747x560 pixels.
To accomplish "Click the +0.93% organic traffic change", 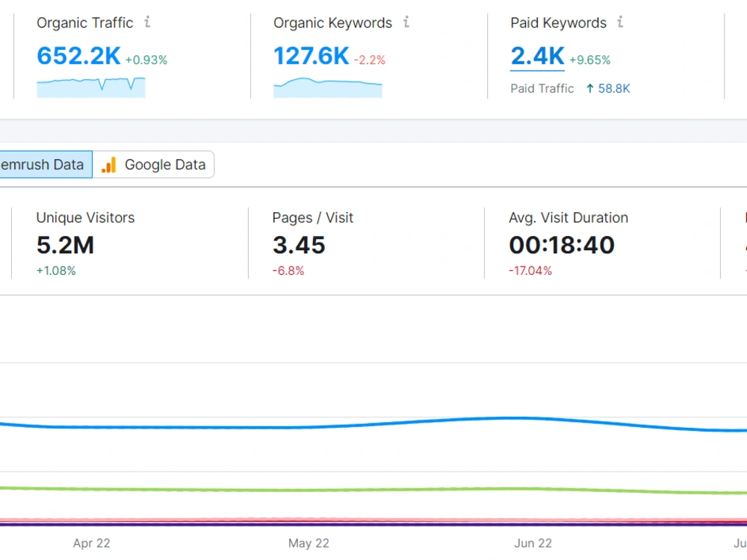I will tap(146, 60).
